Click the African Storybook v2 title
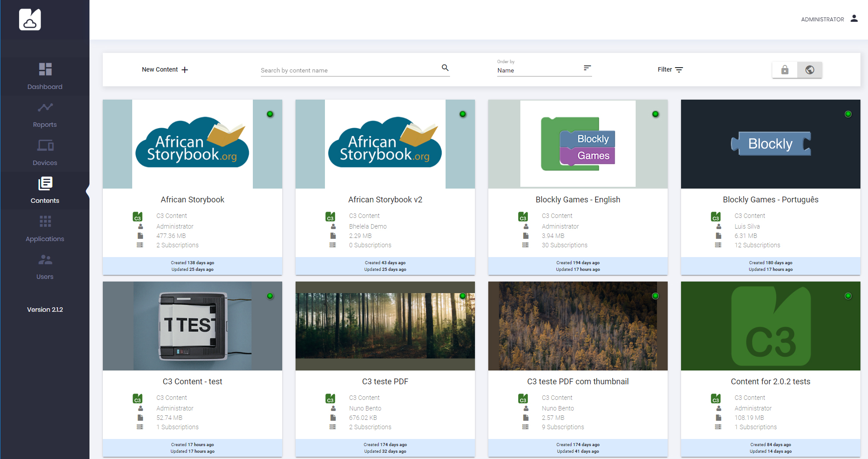The image size is (868, 459). click(x=385, y=200)
